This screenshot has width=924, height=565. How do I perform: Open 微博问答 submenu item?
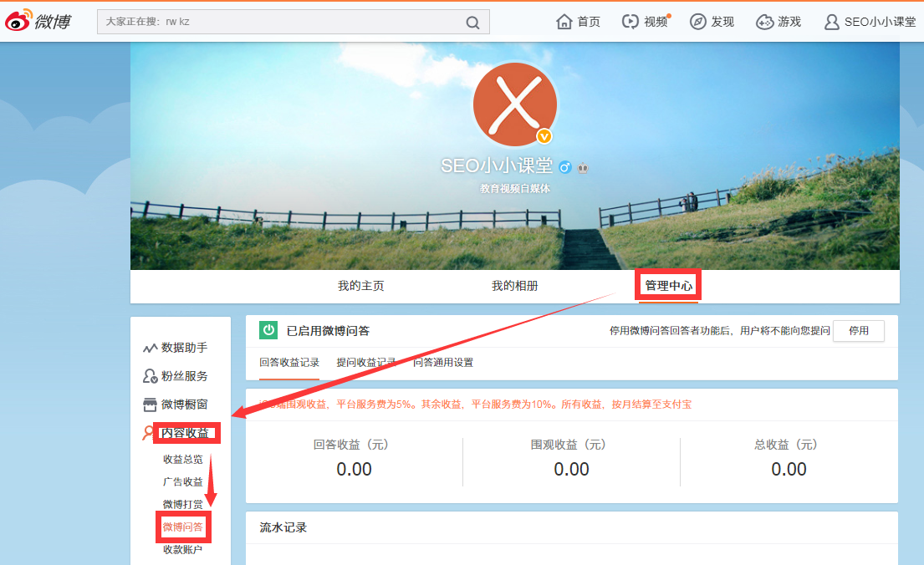pos(182,527)
